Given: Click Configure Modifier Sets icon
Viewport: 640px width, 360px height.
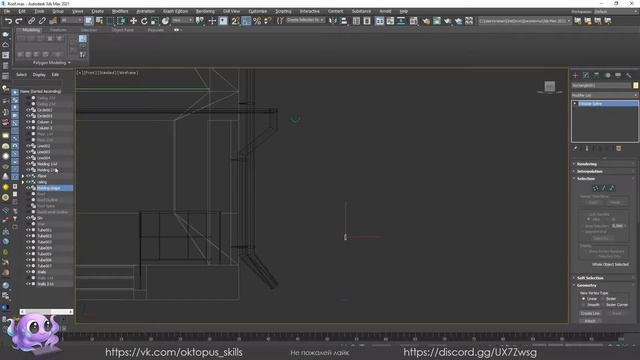Looking at the screenshot, I should coord(619,149).
